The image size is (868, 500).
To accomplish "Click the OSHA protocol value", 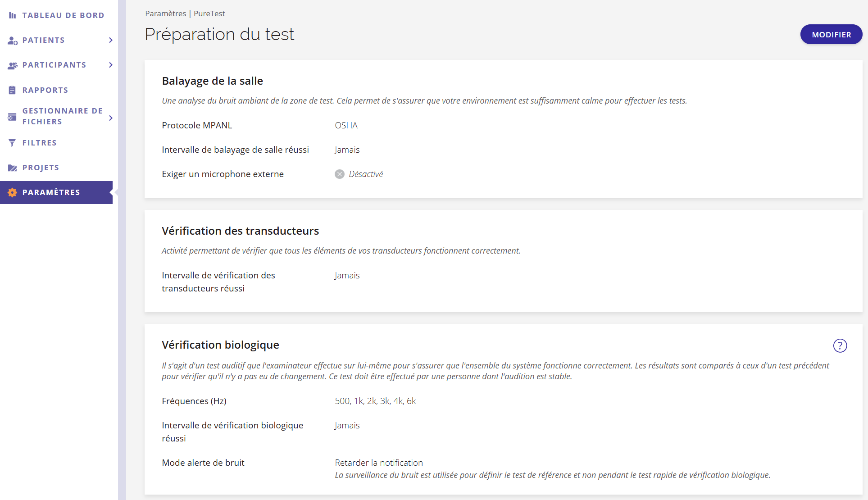I will pyautogui.click(x=346, y=125).
